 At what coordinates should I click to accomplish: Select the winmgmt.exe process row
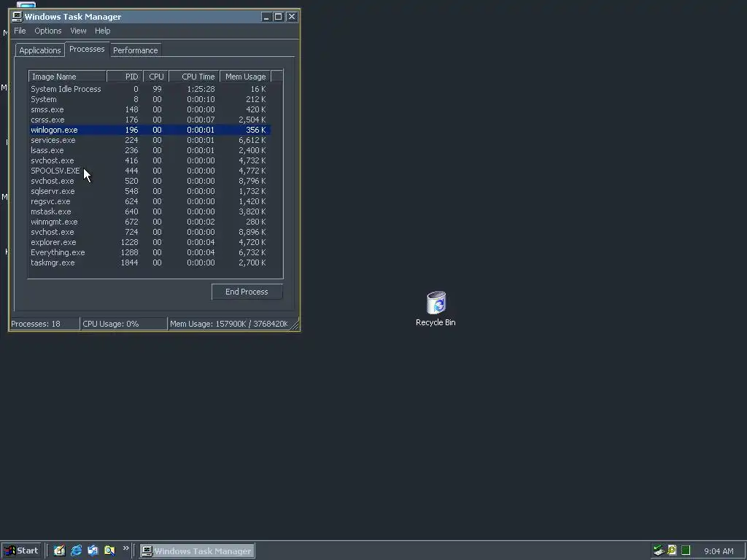(150, 222)
